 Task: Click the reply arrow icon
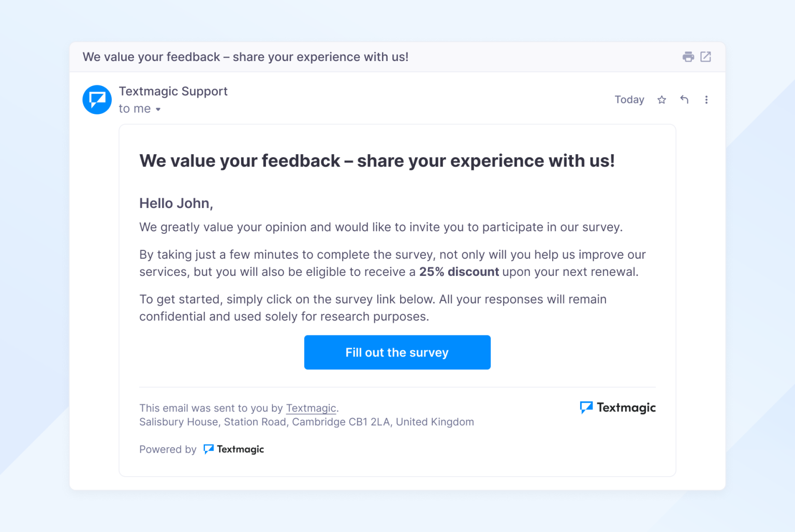pos(684,99)
